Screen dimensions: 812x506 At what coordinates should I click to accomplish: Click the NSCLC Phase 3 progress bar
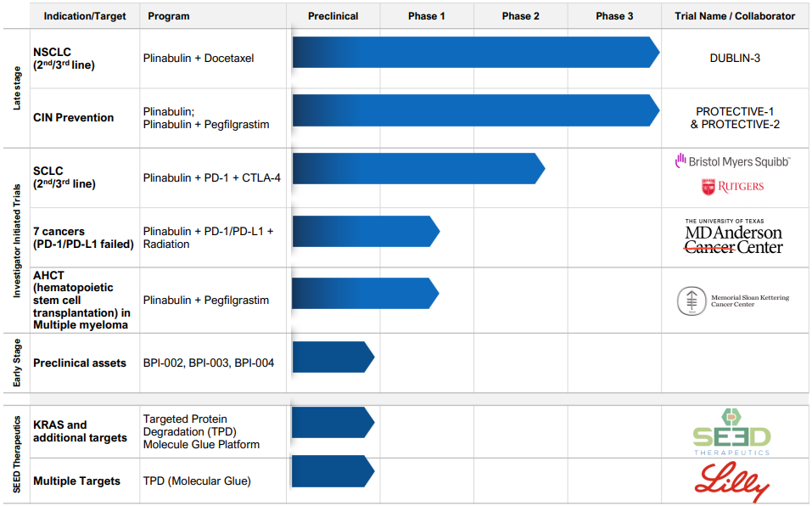pos(475,53)
